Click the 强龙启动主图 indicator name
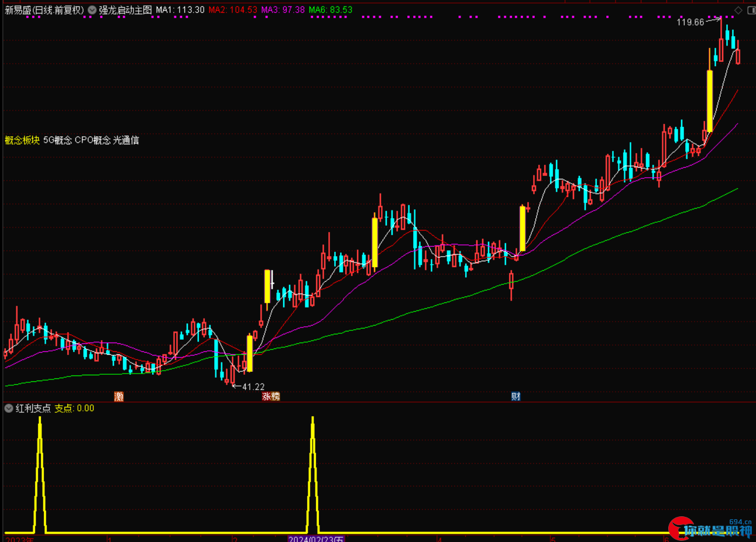 (x=125, y=10)
